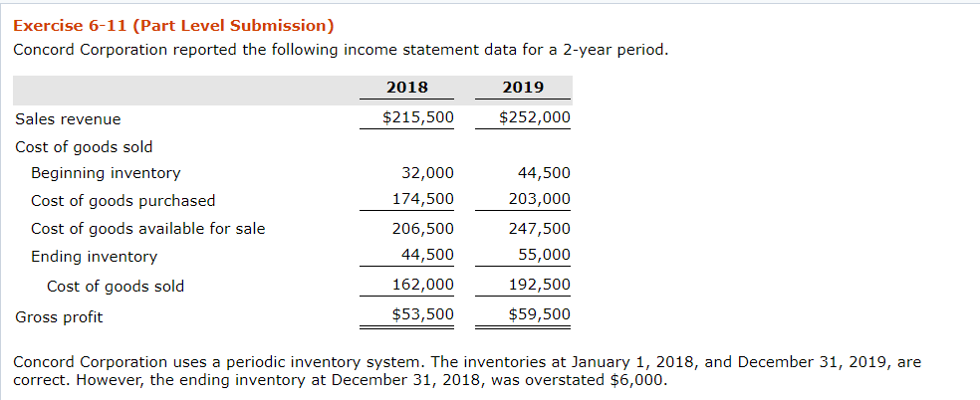Click the 247,500 available for sale value

pos(540,229)
